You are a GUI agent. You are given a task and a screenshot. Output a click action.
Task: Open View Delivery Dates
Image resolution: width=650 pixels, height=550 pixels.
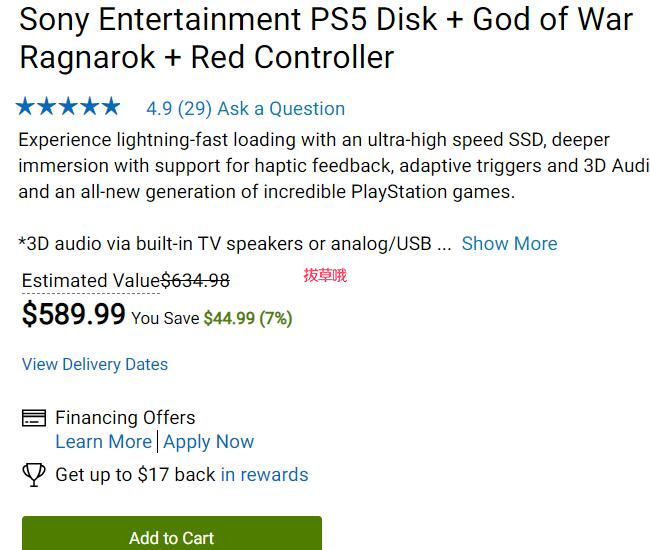95,364
